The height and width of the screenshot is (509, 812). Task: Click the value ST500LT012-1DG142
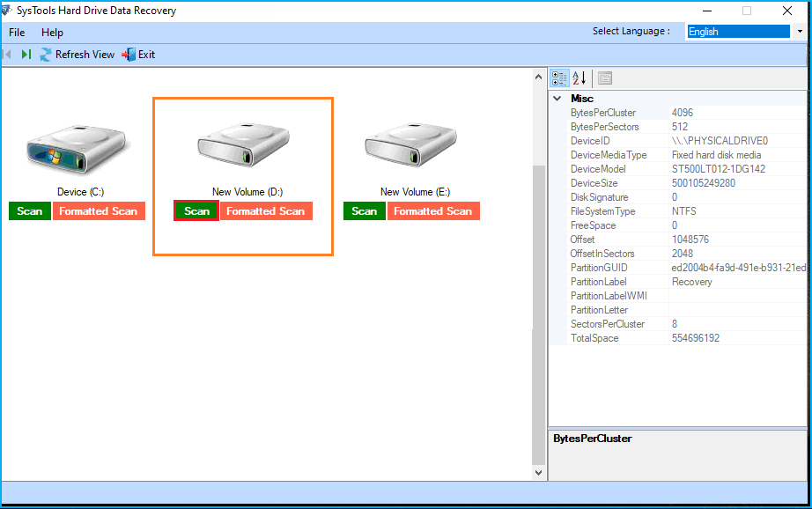click(719, 169)
